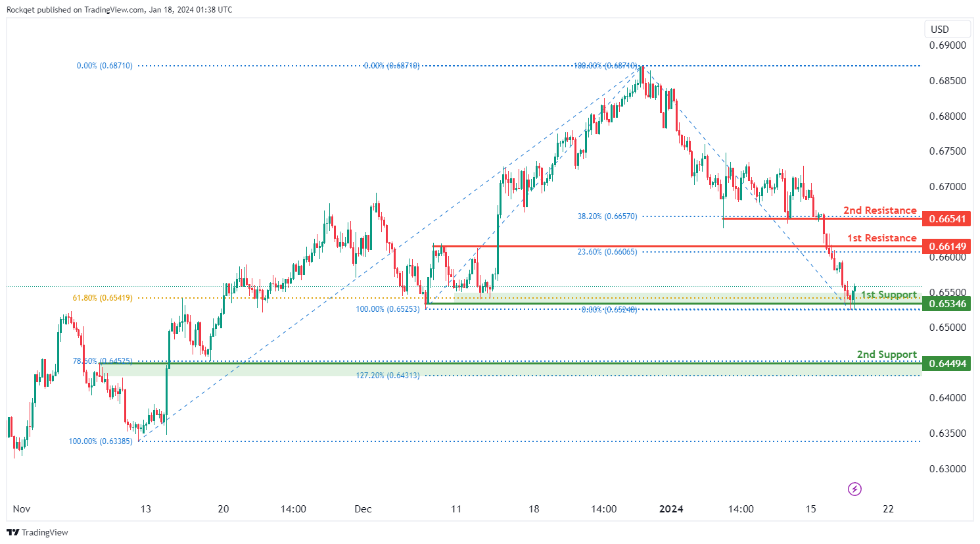Click the 0.67000 price axis value

pyautogui.click(x=947, y=187)
